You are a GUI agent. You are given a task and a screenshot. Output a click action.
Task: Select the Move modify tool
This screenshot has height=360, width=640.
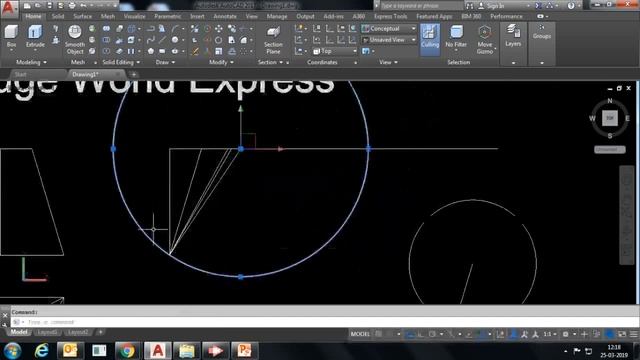219,29
